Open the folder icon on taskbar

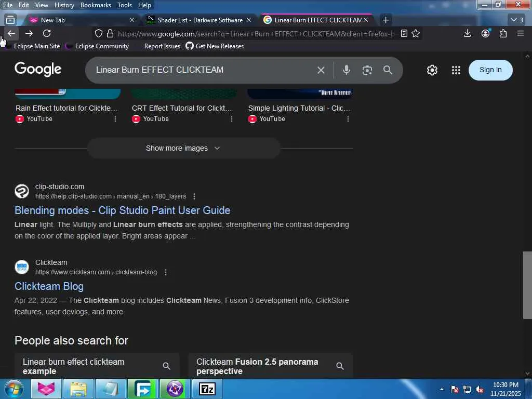(x=78, y=389)
